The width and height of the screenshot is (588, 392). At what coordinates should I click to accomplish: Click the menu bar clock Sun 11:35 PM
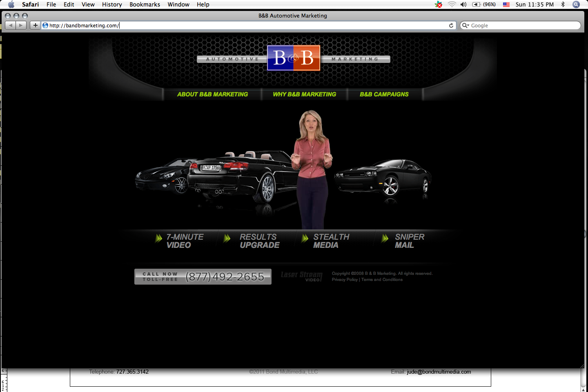point(535,4)
